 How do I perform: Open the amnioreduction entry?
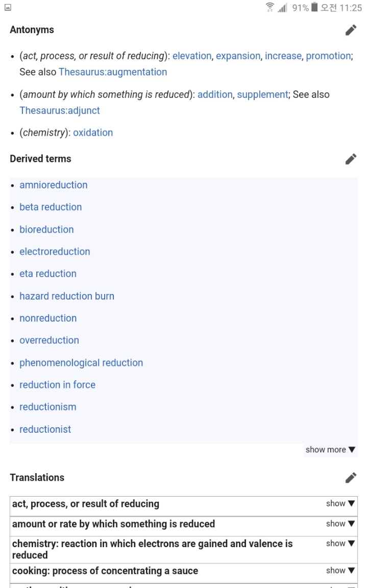pyautogui.click(x=54, y=185)
